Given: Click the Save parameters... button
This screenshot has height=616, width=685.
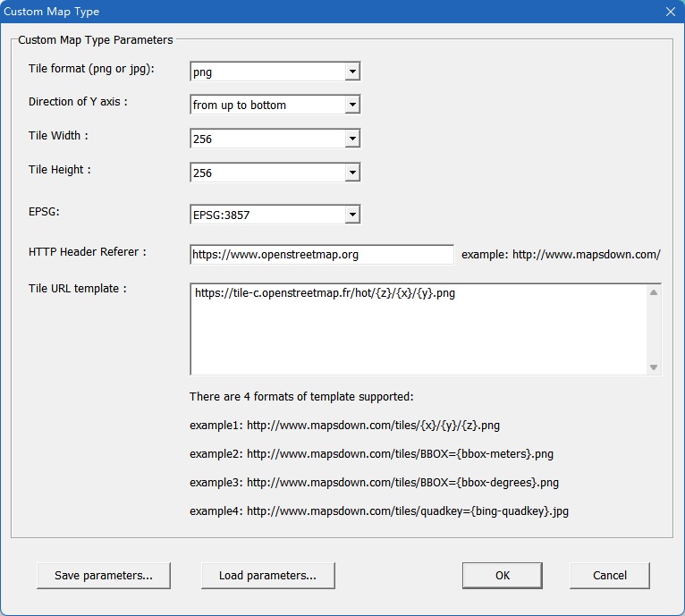Looking at the screenshot, I should [104, 576].
